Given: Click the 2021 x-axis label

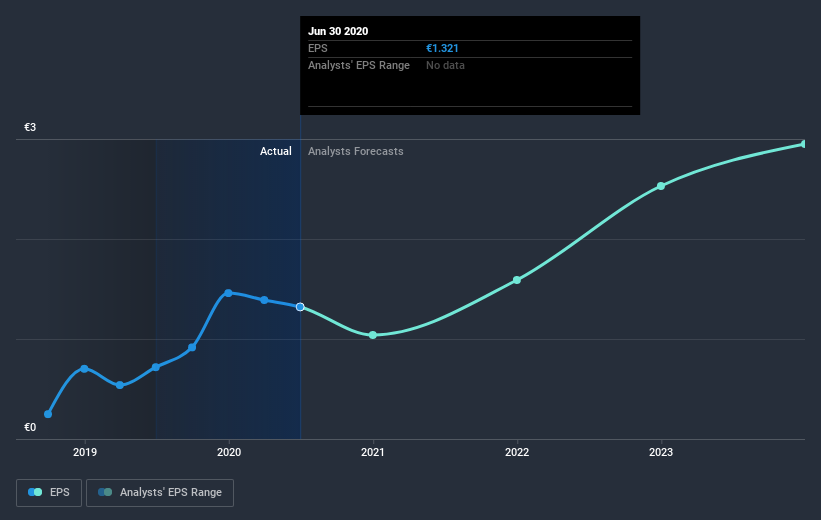Looking at the screenshot, I should [373, 452].
